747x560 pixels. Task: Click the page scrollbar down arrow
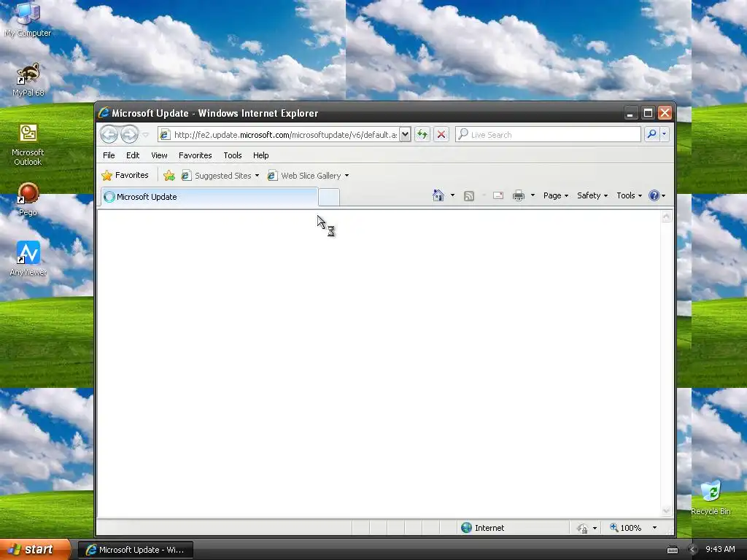(x=667, y=511)
